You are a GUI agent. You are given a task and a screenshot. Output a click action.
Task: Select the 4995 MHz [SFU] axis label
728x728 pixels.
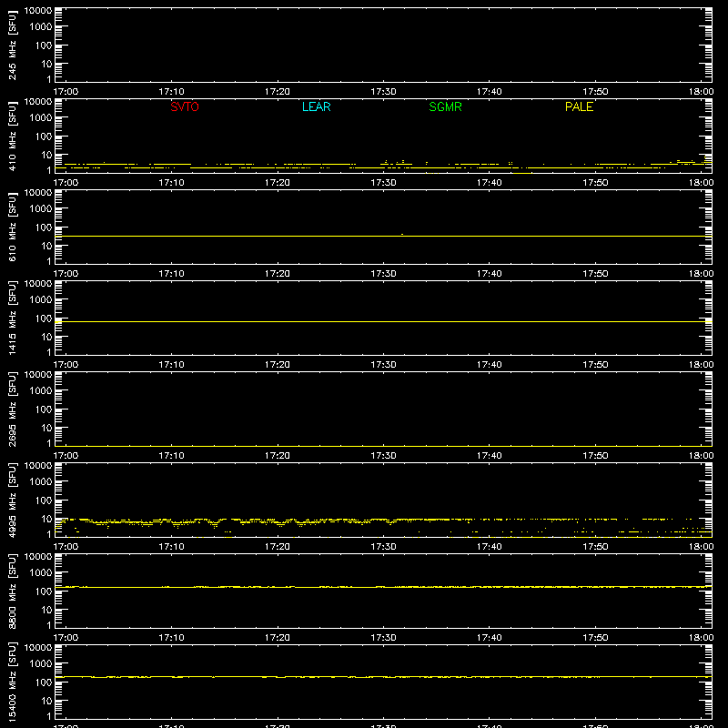12,500
